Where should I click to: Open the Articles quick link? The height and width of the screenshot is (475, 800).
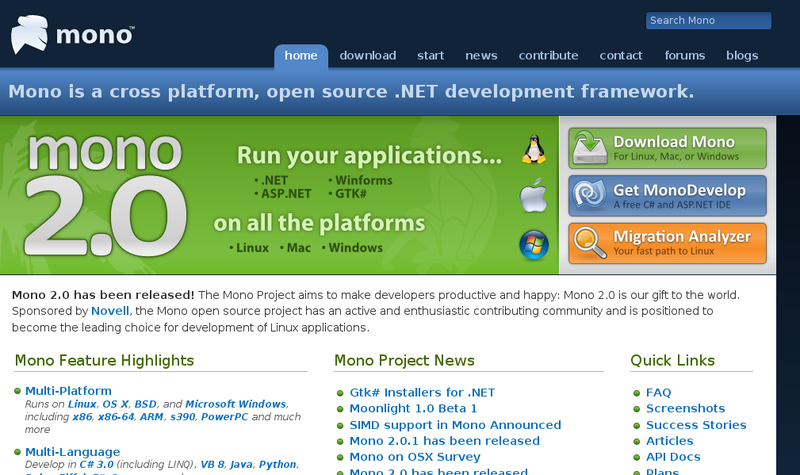[669, 441]
